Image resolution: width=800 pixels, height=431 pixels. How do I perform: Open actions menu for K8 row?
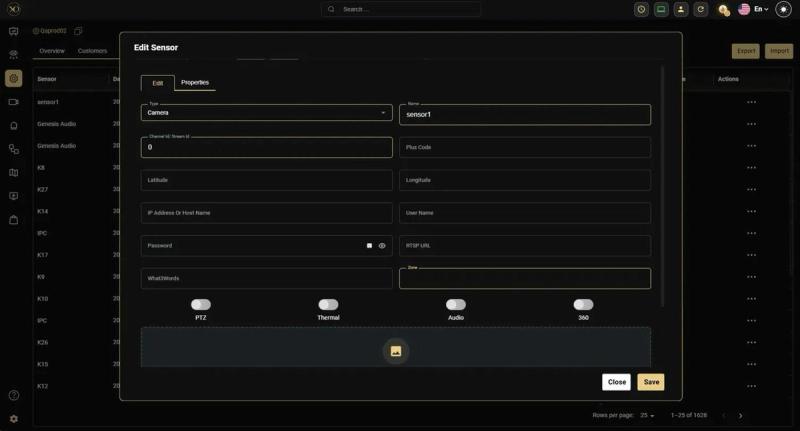click(752, 168)
